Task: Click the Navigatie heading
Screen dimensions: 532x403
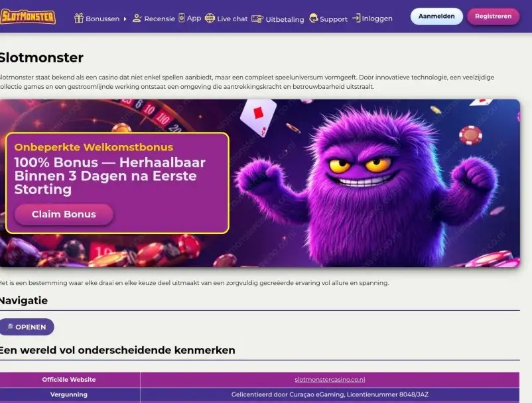Action: (24, 301)
